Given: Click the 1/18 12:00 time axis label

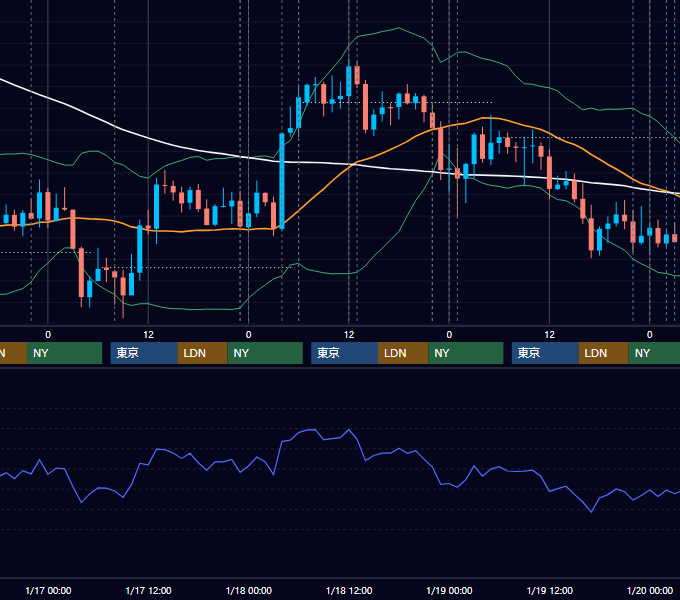Looking at the screenshot, I should pyautogui.click(x=349, y=590).
